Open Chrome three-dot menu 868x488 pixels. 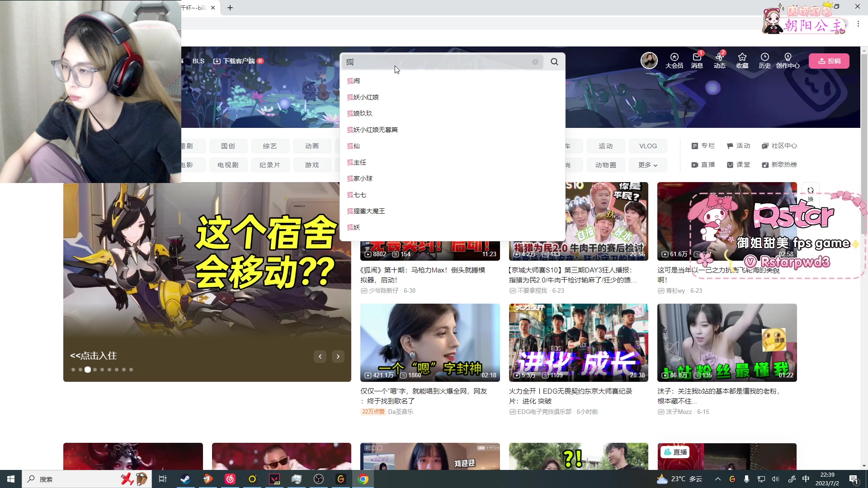click(x=858, y=23)
